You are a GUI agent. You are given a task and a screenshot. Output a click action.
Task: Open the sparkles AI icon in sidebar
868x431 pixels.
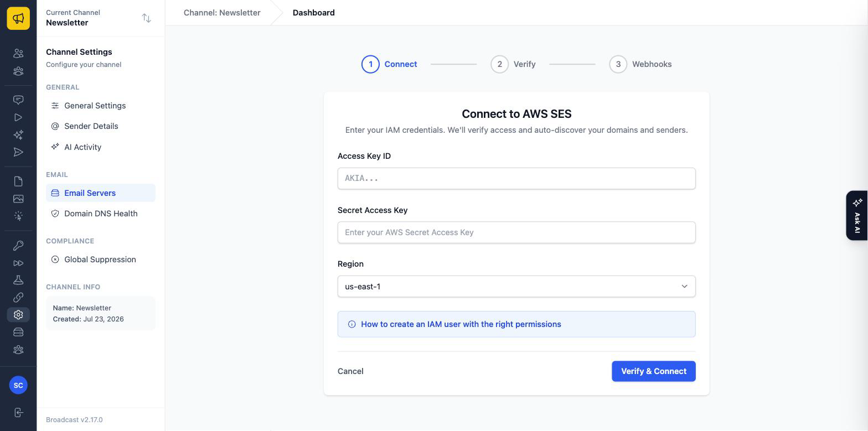click(x=18, y=134)
